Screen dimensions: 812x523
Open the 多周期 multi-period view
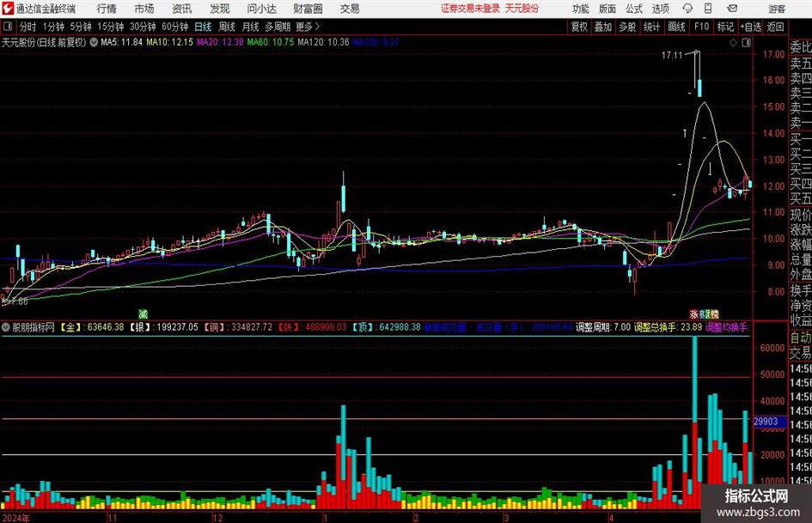278,27
